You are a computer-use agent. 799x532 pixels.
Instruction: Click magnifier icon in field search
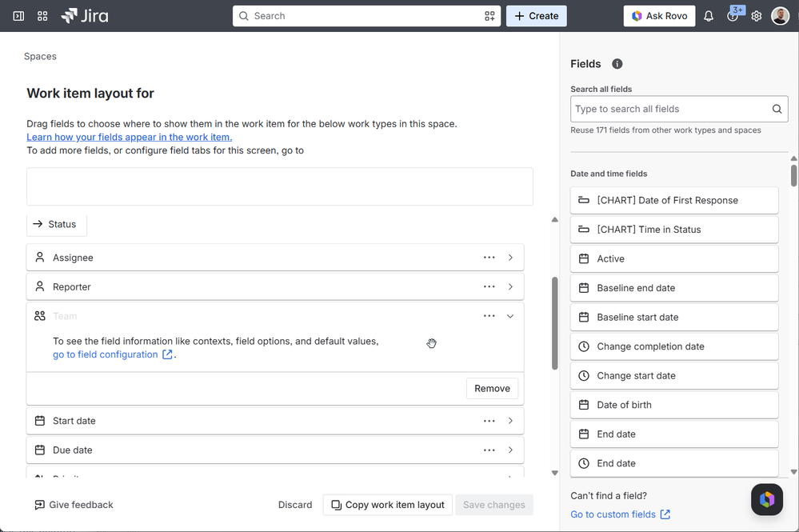(x=777, y=109)
